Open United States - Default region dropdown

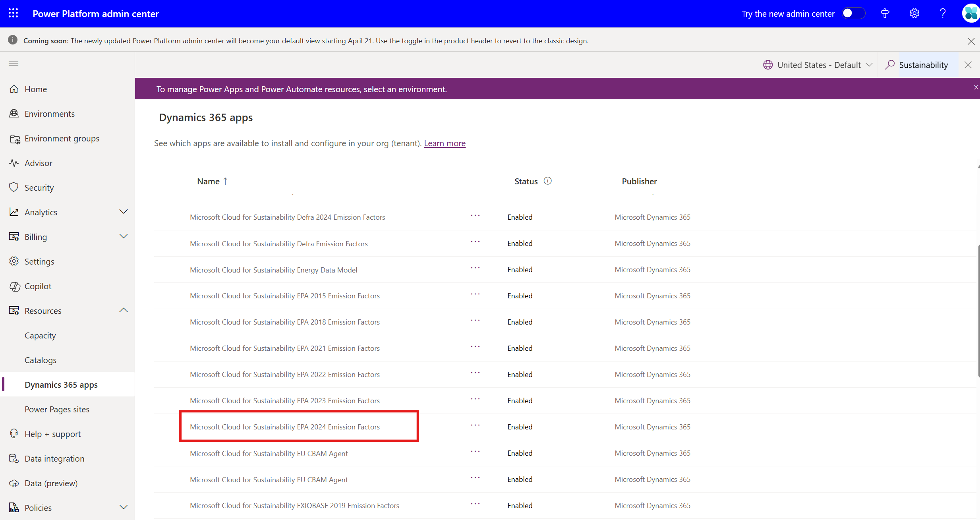tap(818, 65)
